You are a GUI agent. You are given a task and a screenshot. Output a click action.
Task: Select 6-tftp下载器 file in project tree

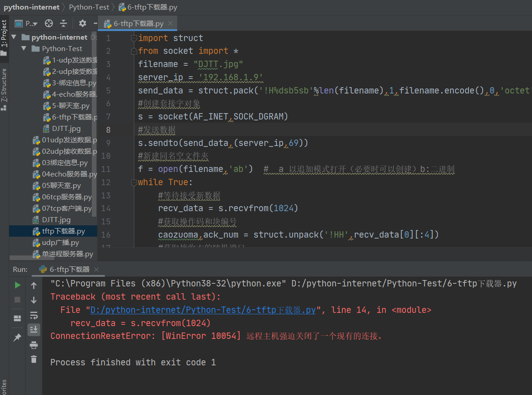(70, 117)
